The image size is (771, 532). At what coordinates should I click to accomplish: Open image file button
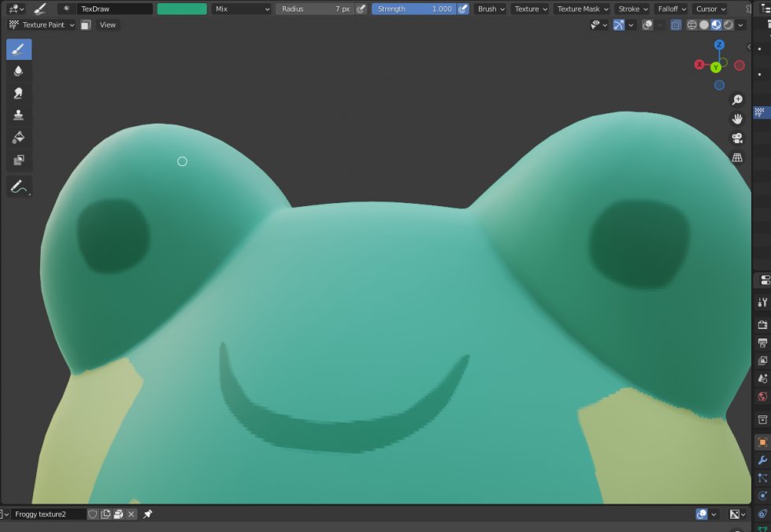point(118,515)
